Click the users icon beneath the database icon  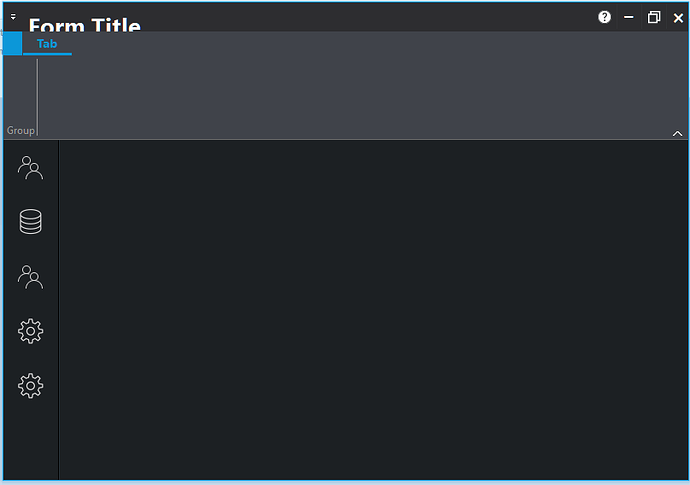coord(30,277)
